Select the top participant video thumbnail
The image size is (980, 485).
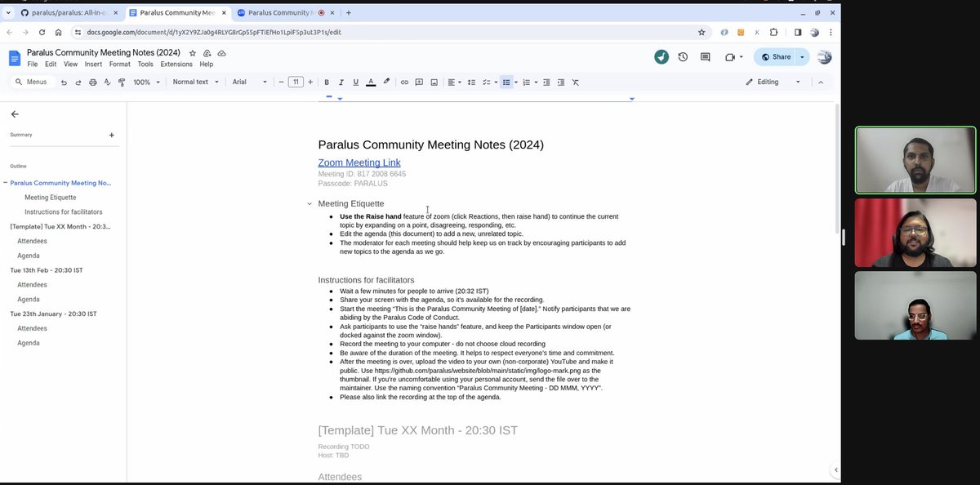pos(915,160)
